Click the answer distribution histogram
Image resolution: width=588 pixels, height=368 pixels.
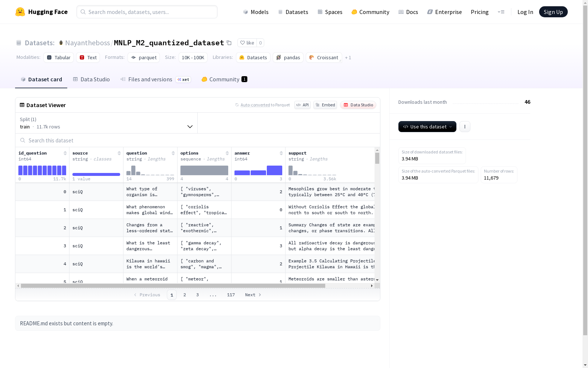point(258,170)
